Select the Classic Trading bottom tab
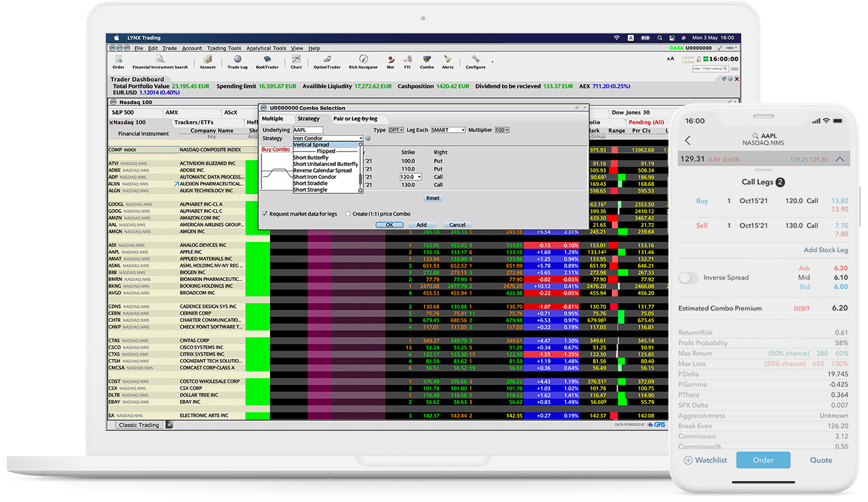Image resolution: width=868 pixels, height=502 pixels. pyautogui.click(x=139, y=425)
